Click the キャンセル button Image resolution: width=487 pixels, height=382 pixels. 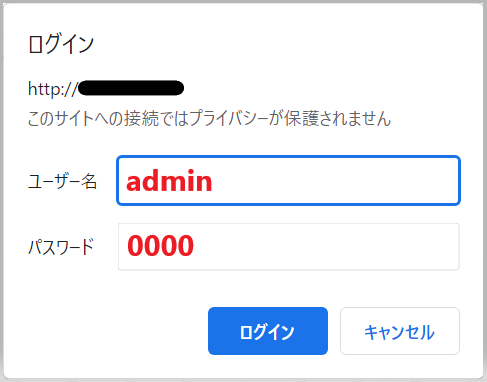click(x=400, y=331)
